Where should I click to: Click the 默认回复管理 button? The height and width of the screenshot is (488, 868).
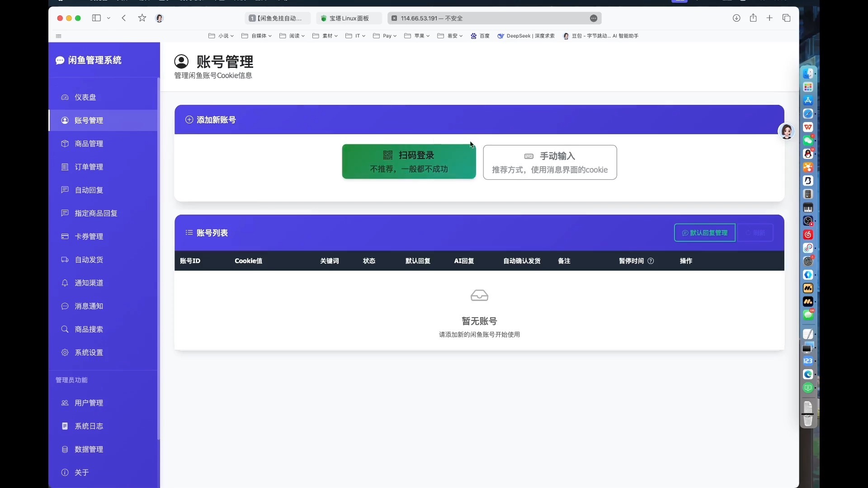[x=704, y=233]
